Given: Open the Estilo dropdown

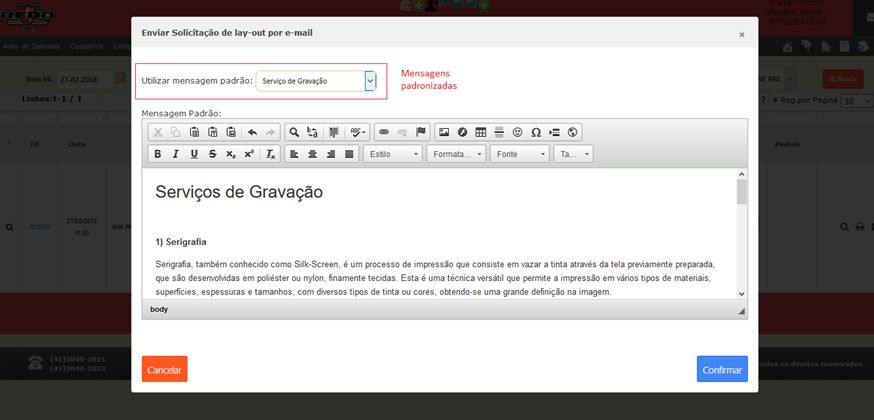Looking at the screenshot, I should 393,154.
